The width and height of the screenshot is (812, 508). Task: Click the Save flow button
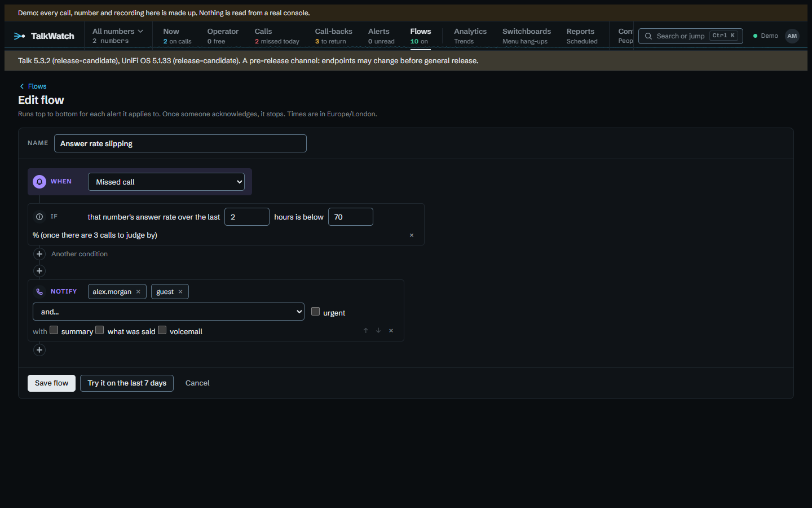(51, 383)
